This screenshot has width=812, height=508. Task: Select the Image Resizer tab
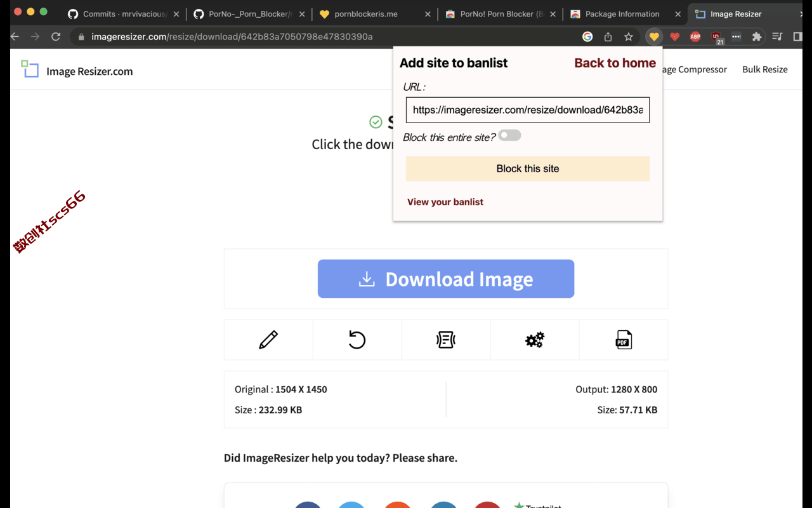pyautogui.click(x=744, y=14)
